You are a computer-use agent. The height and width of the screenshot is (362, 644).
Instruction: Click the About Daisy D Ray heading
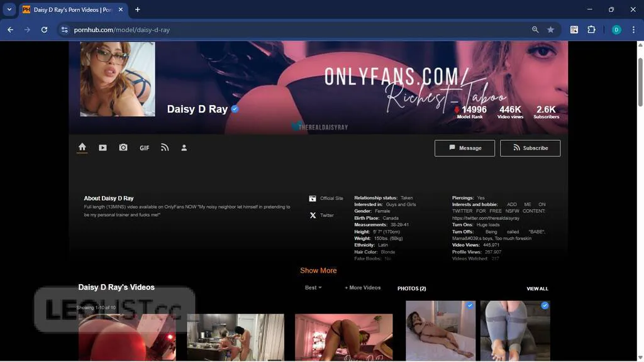pos(109,198)
